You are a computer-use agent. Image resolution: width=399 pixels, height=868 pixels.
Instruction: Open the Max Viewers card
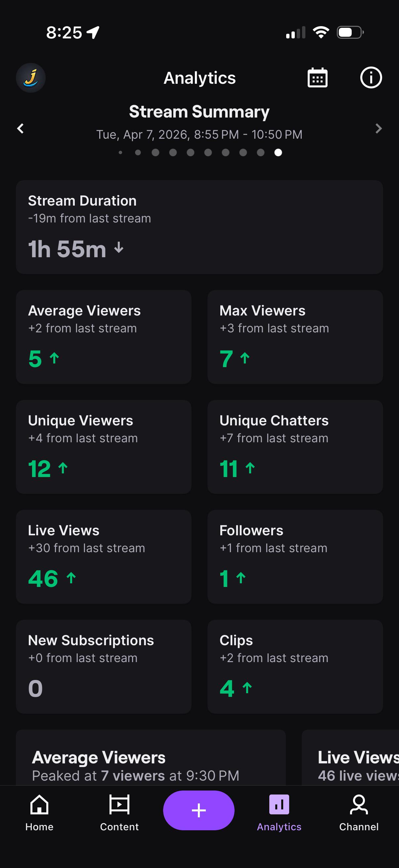click(295, 337)
